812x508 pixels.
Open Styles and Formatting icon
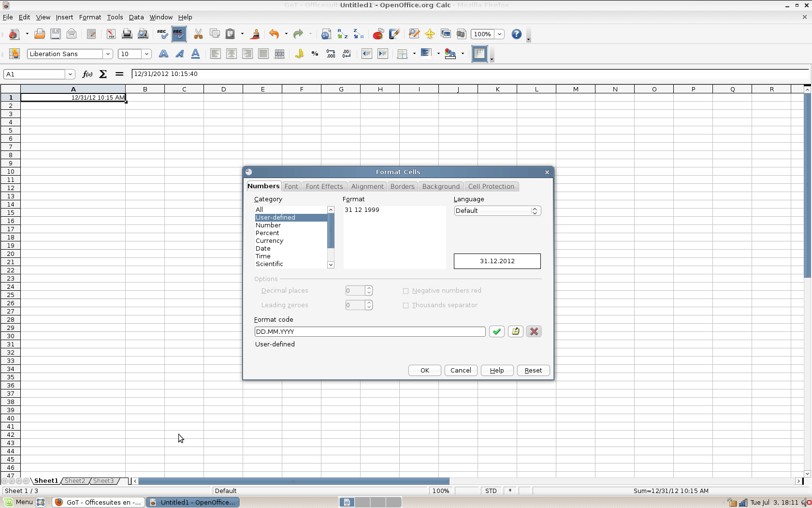tap(14, 54)
